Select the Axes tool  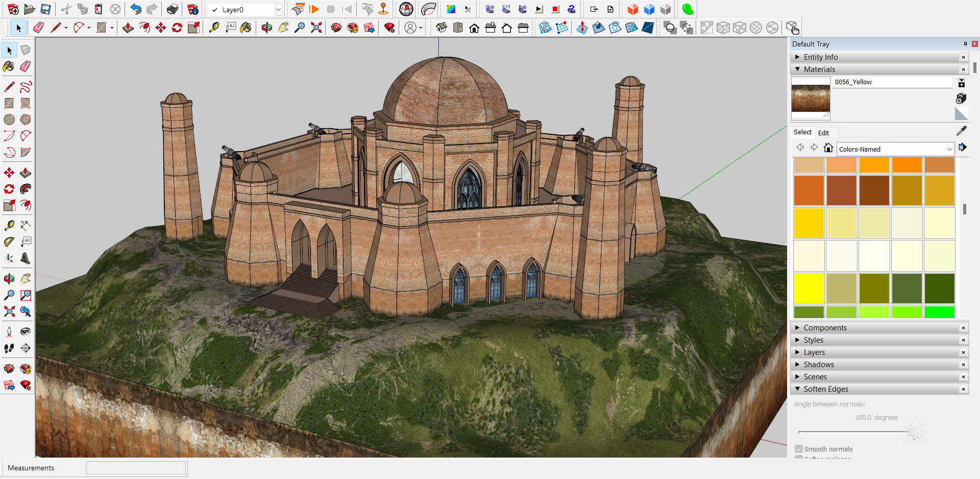[9, 258]
